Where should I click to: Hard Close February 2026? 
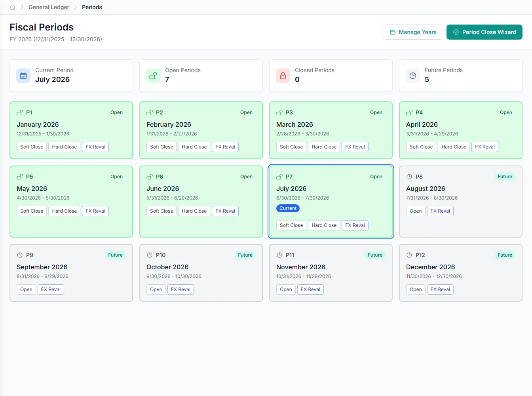pos(194,147)
